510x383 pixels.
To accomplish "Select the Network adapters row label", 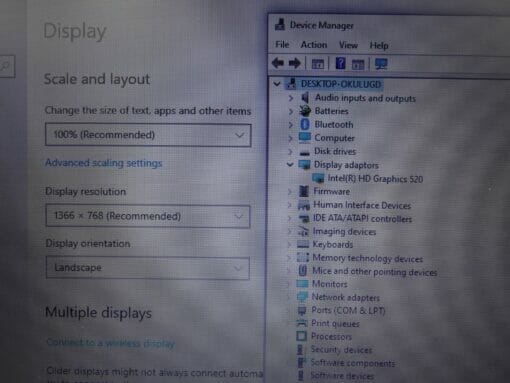I will (346, 297).
